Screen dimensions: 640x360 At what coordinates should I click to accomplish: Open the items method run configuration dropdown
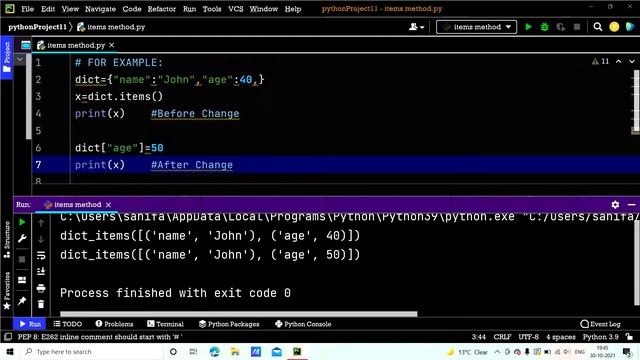click(x=476, y=27)
